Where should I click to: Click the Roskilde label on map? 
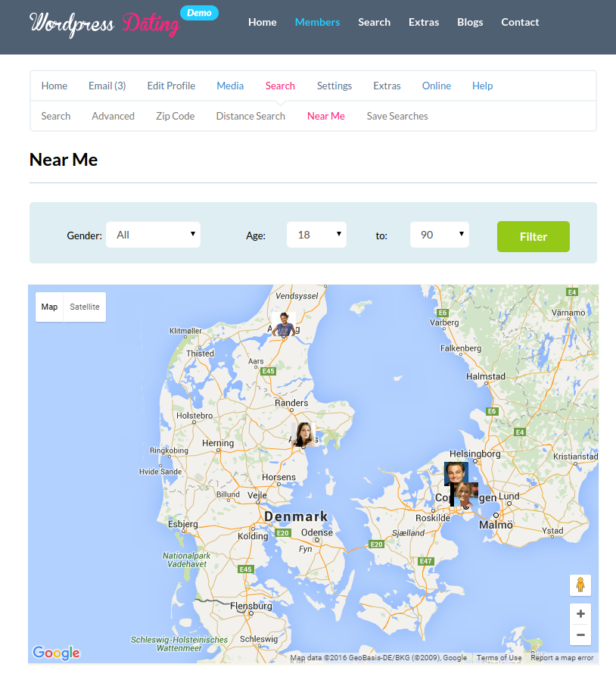[432, 518]
